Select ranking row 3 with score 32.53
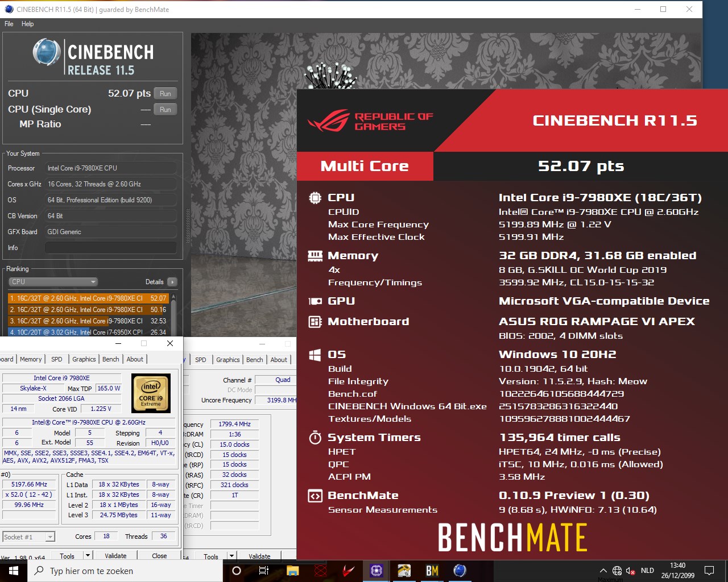Viewport: 728px width, 582px height. pos(88,321)
